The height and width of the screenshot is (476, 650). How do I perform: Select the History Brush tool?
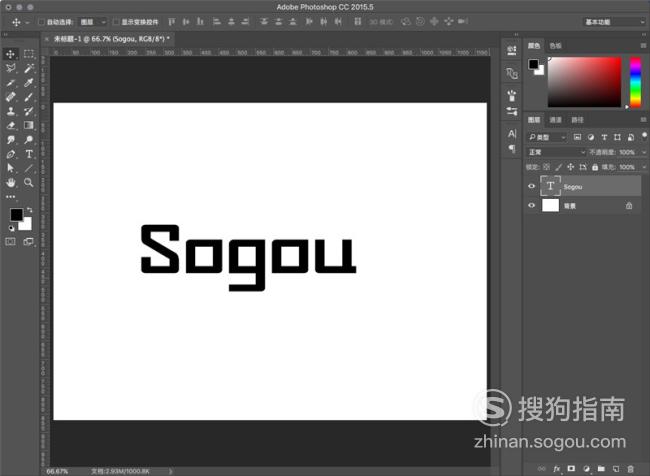tap(29, 111)
